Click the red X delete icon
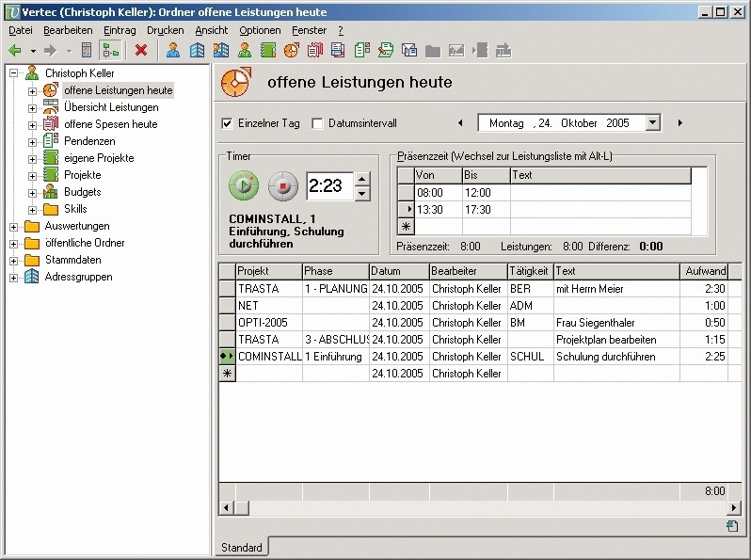 (141, 50)
